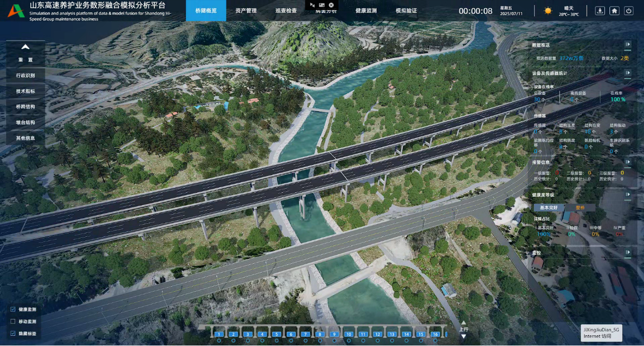Select bridge span number 5
Viewport: 644px width, 346px height.
[x=276, y=334]
